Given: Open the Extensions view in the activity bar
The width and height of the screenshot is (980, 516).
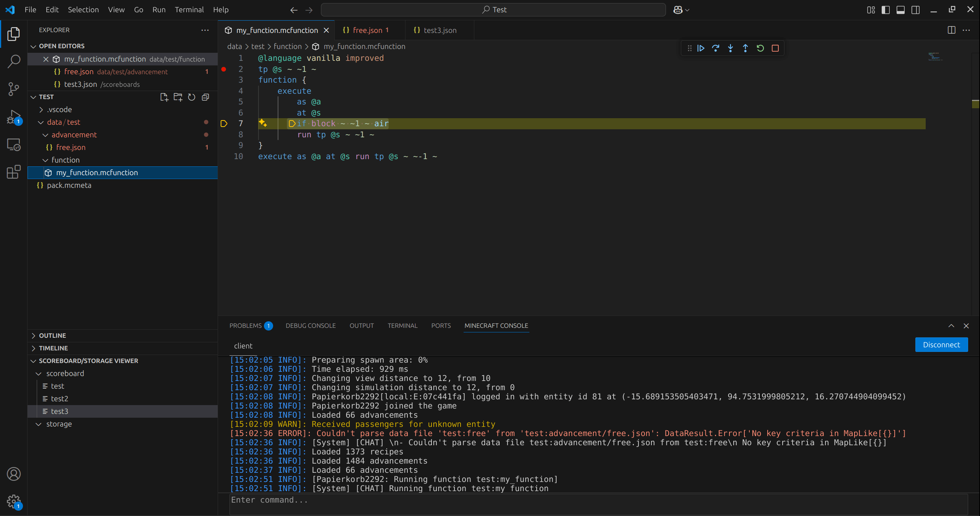Looking at the screenshot, I should [x=14, y=172].
